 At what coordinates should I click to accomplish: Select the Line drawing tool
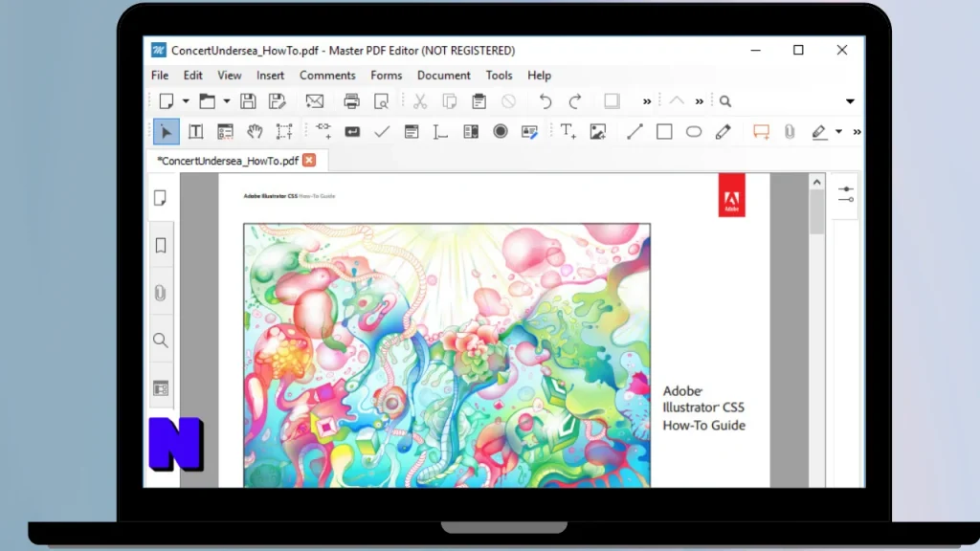[x=635, y=132]
